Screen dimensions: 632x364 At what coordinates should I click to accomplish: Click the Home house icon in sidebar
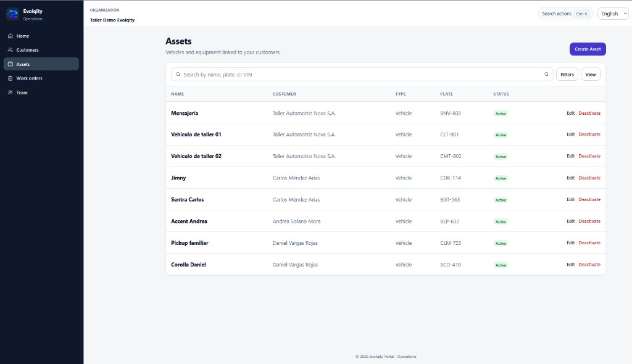click(x=10, y=36)
